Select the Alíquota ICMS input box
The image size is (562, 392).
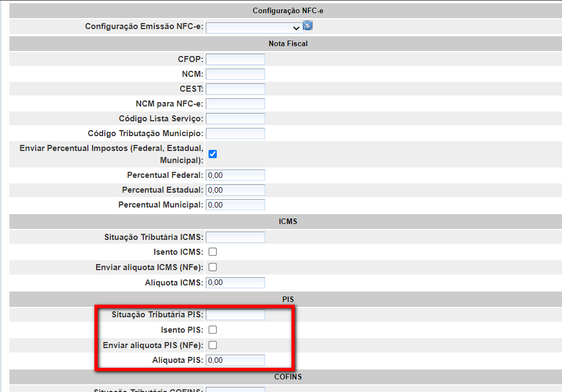[235, 283]
